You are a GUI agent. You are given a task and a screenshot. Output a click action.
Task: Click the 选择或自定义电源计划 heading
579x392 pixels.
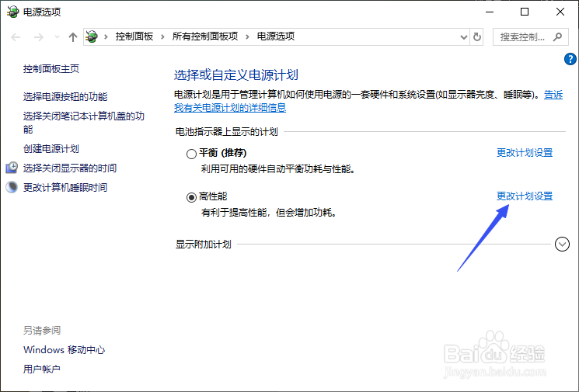(236, 75)
